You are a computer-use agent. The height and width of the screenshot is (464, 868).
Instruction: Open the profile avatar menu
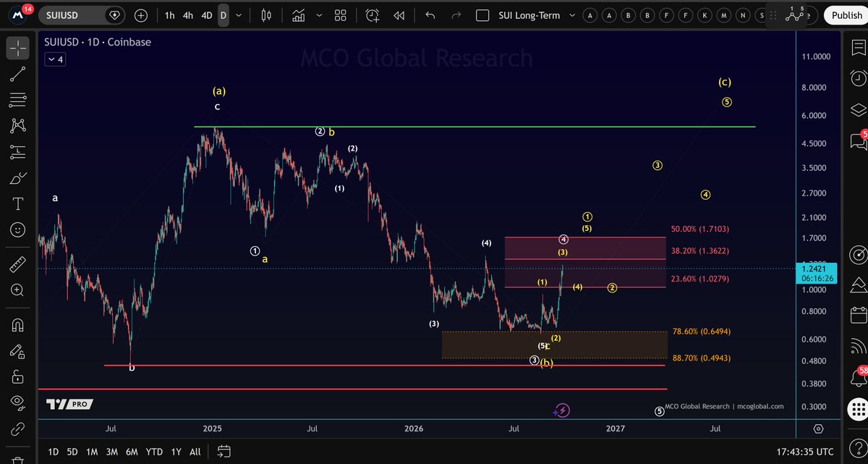16,15
